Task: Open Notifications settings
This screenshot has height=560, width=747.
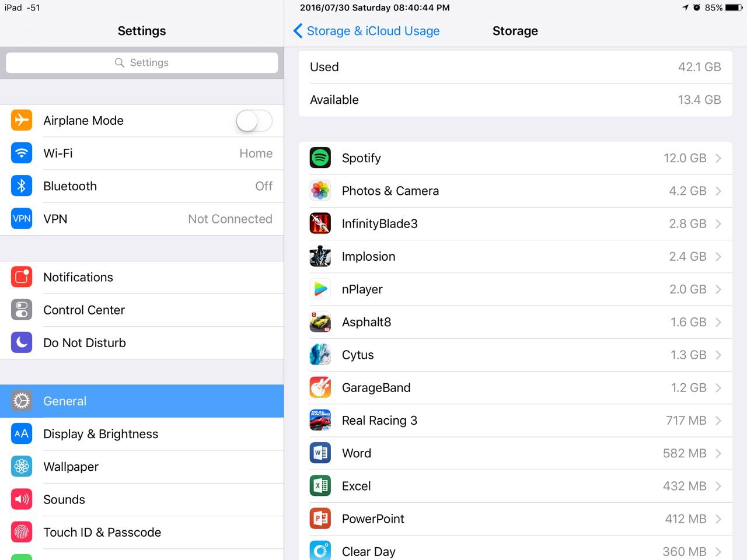Action: (x=142, y=277)
